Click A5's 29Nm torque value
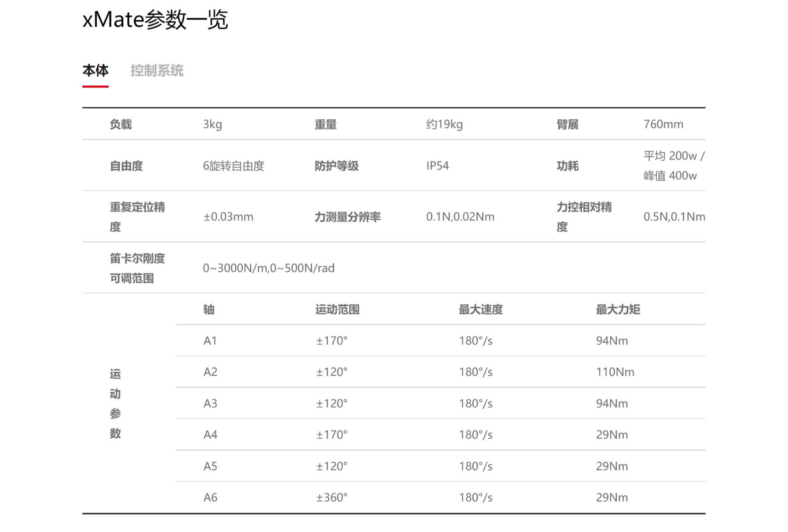Image resolution: width=788 pixels, height=532 pixels. pos(612,466)
